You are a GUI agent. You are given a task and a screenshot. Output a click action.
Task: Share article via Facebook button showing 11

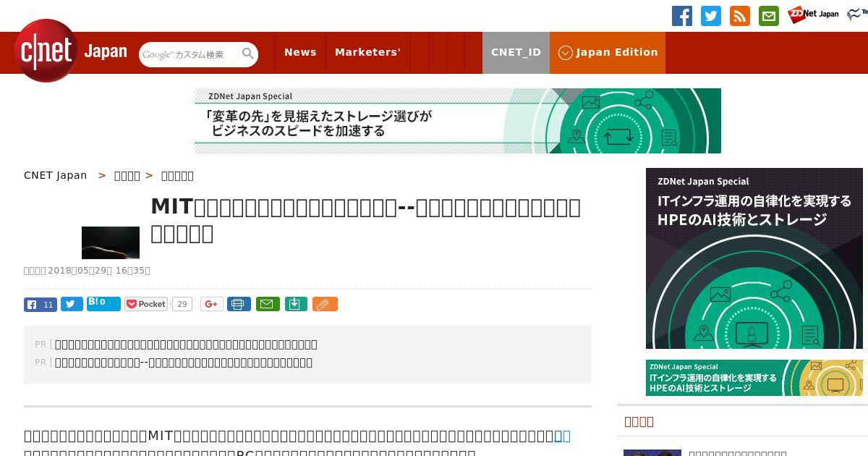pyautogui.click(x=41, y=304)
